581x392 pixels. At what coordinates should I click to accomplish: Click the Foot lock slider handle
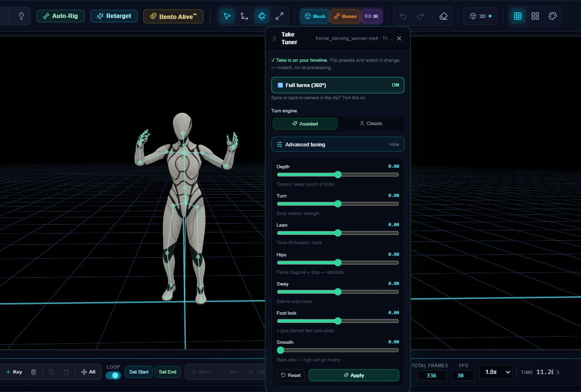(337, 321)
